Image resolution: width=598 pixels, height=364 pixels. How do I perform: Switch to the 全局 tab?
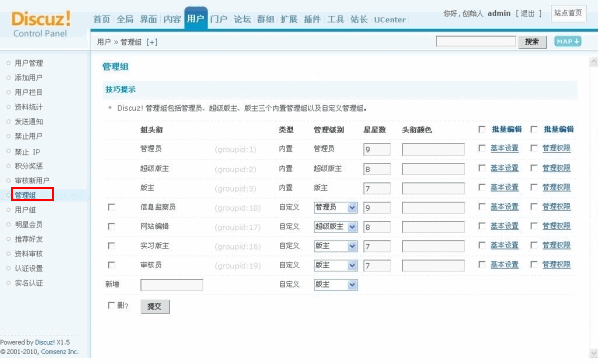coord(125,19)
